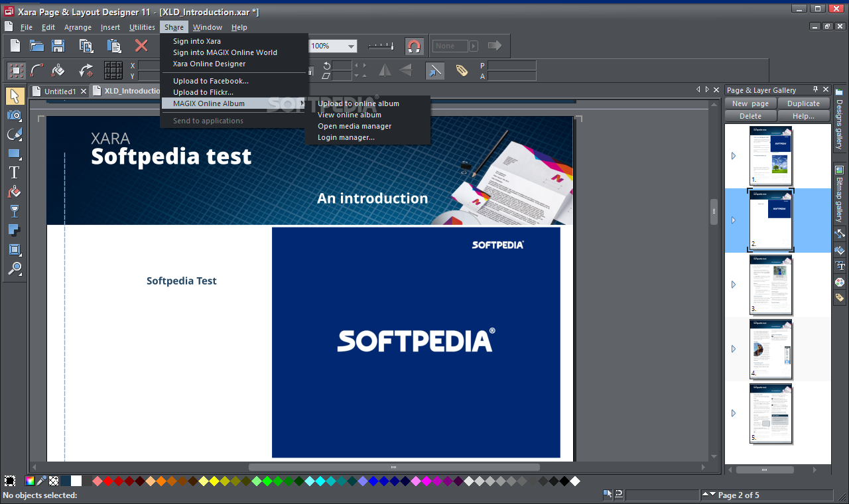Close the Untitled1 tab

[84, 92]
